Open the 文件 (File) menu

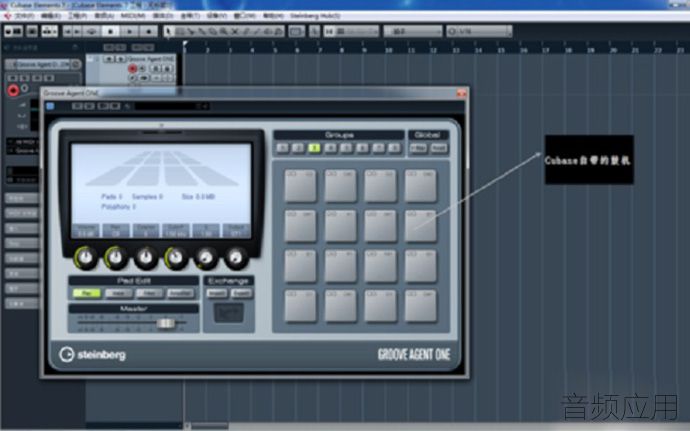tap(24, 16)
